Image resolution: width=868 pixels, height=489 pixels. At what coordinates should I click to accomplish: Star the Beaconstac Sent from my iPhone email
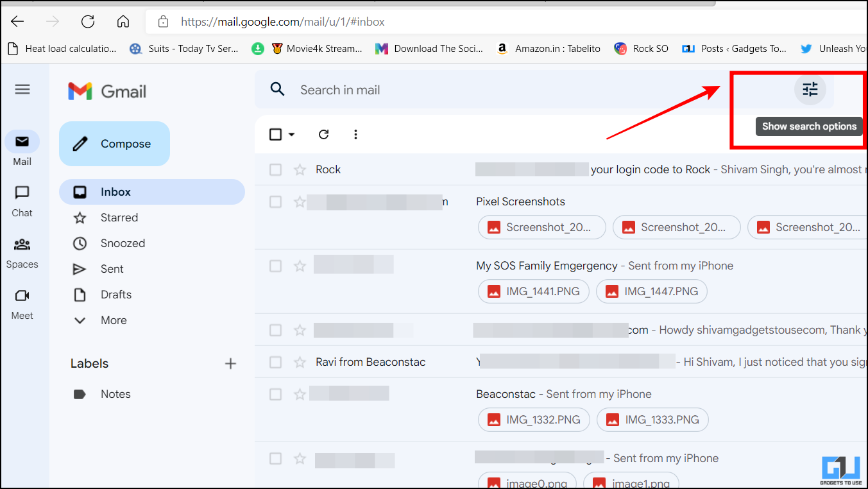pos(300,394)
